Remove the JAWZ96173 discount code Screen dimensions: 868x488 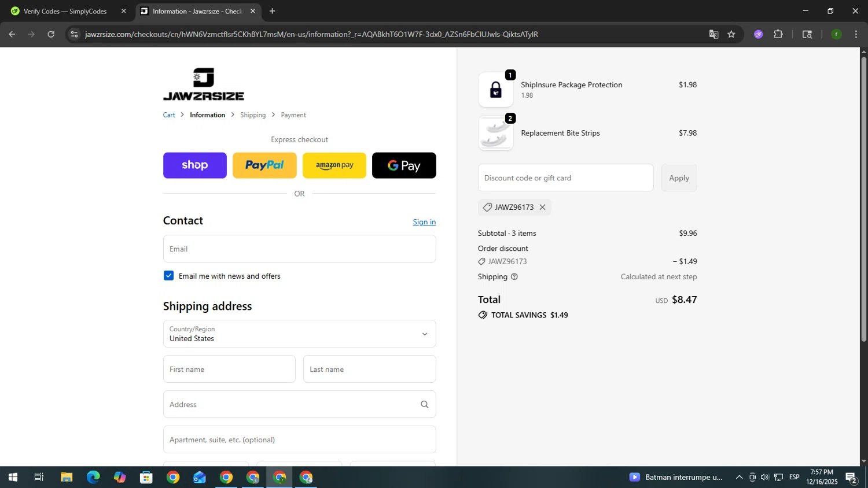pyautogui.click(x=542, y=207)
